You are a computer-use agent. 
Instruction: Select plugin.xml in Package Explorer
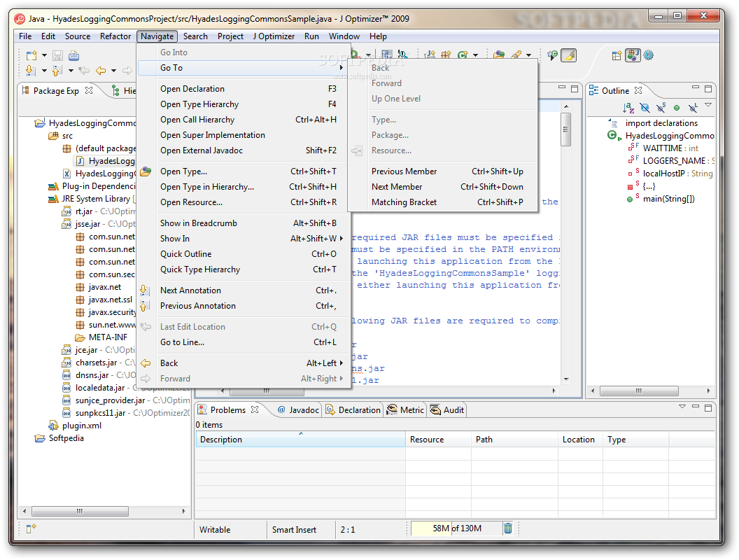click(76, 426)
